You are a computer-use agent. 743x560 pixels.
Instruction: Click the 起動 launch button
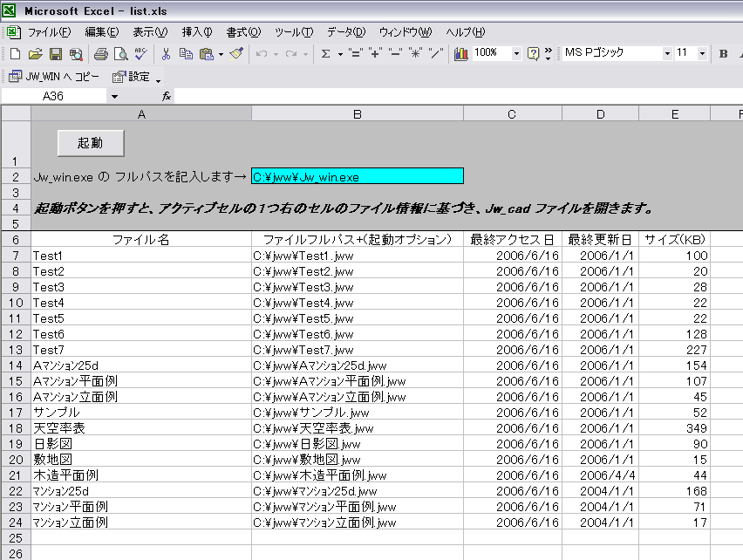(x=91, y=143)
